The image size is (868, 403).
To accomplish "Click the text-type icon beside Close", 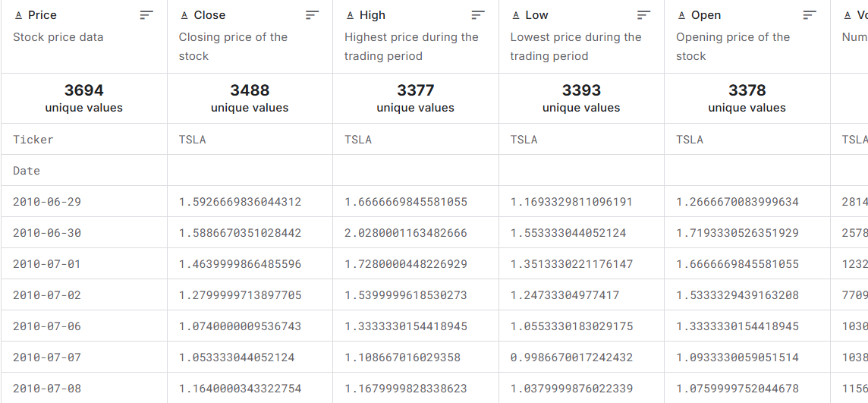I will [184, 15].
